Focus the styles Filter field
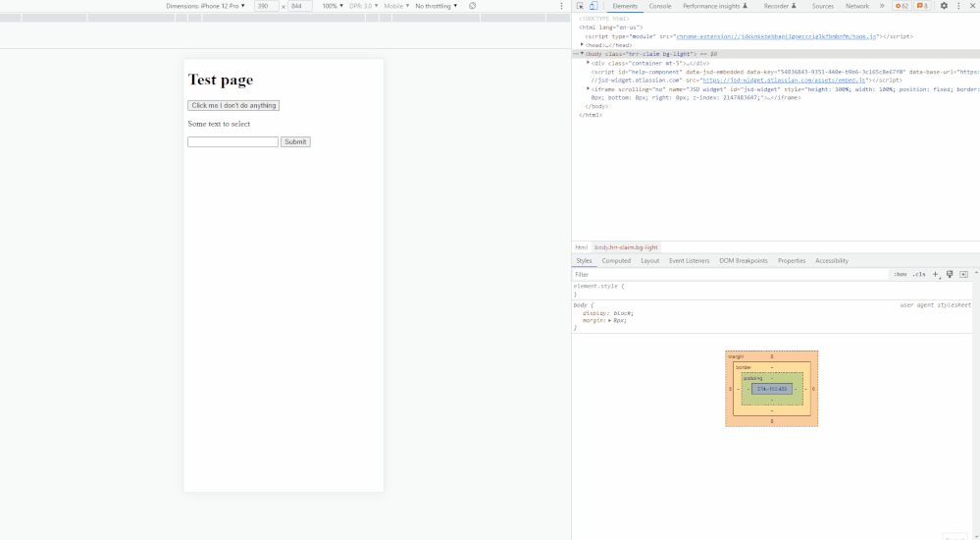 [x=730, y=274]
